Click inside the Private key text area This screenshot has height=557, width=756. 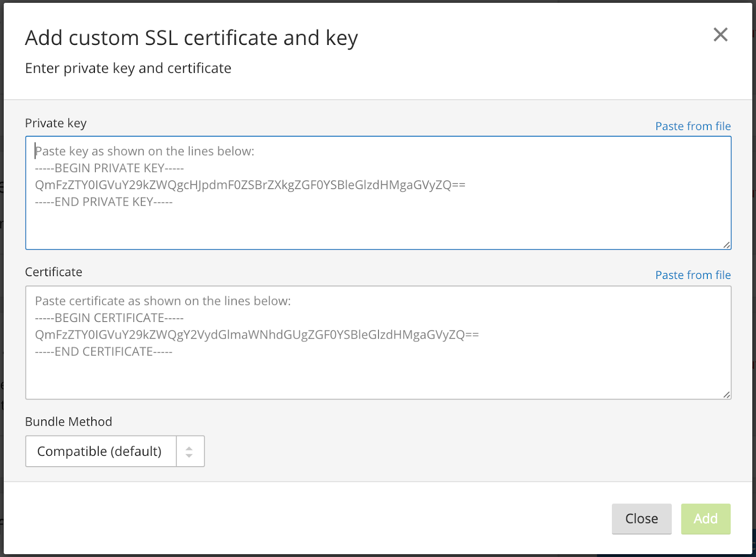(378, 222)
